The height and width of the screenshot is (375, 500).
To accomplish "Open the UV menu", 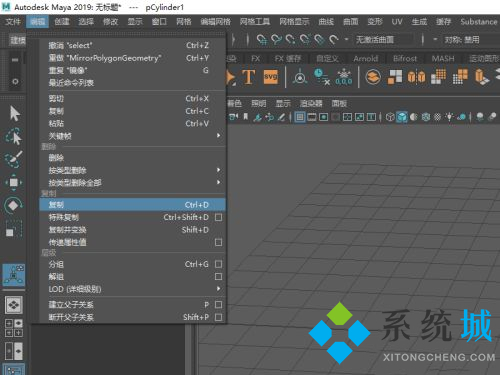I will tap(397, 22).
